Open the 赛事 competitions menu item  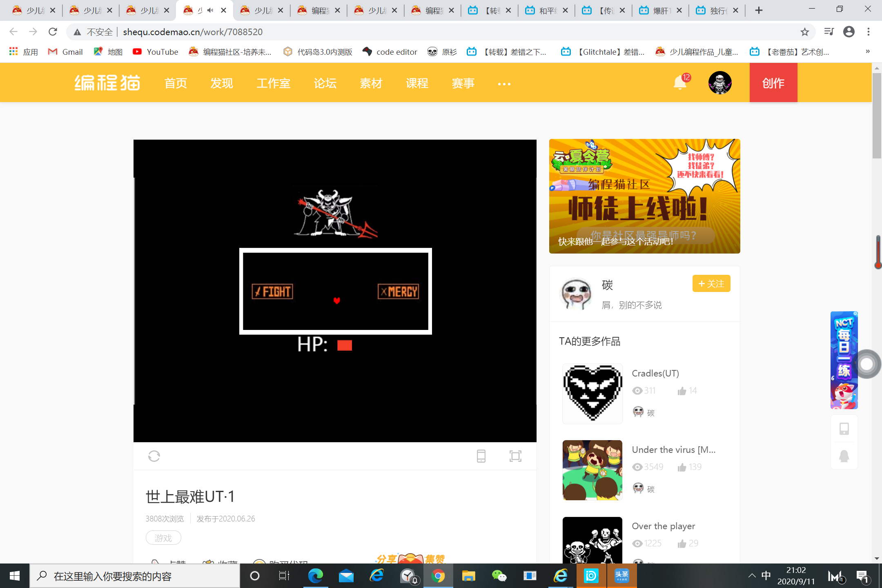pos(463,83)
